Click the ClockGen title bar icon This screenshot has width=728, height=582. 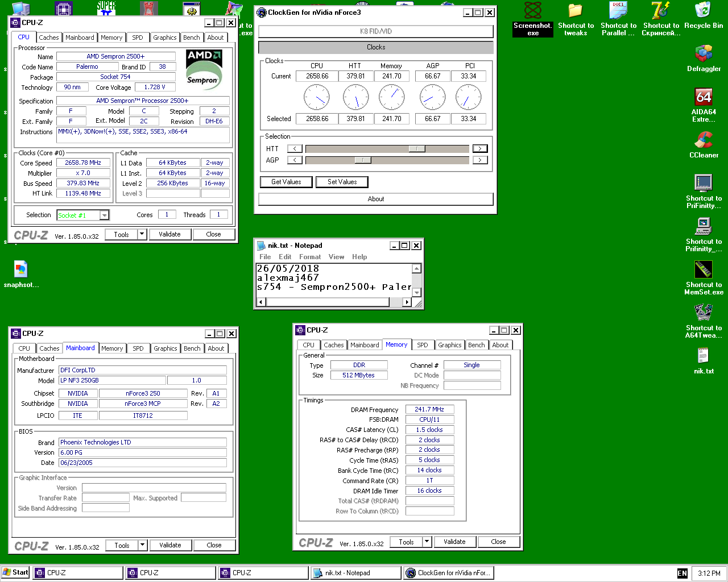[262, 13]
